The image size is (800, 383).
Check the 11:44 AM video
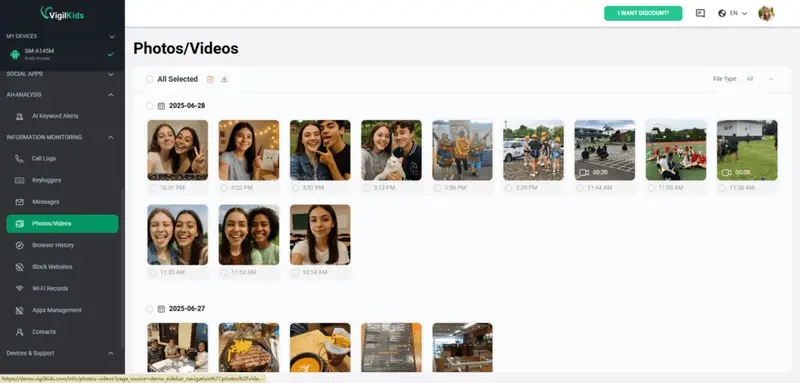580,188
